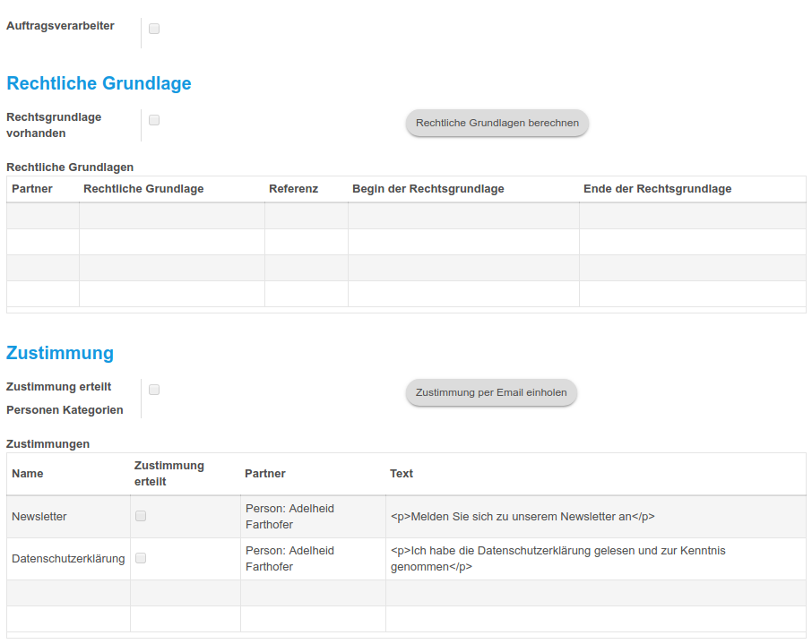Open partner Adelheid Farthofer in Newsletter row
Image resolution: width=812 pixels, height=644 pixels.
(289, 517)
